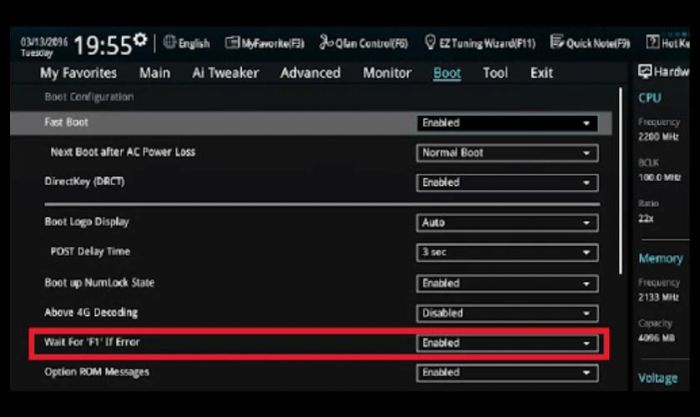Screen dimensions: 700x417
Task: Open the Boot Logo Display Auto dropdown
Action: (x=507, y=223)
